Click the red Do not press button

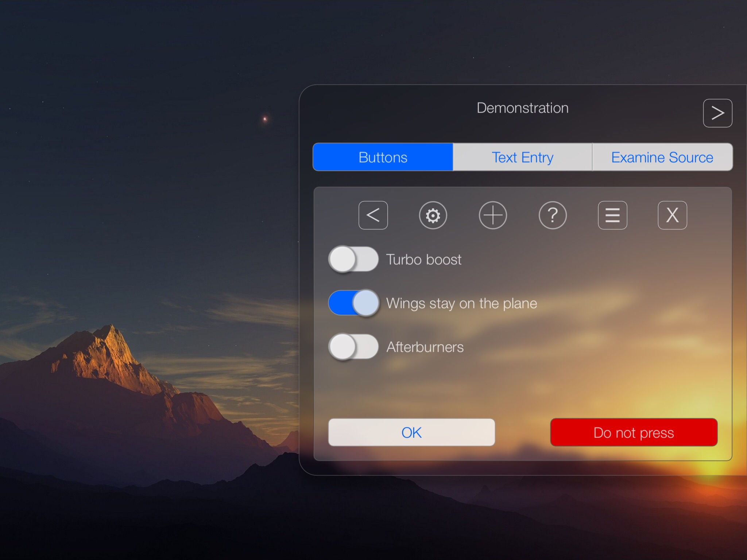click(x=634, y=432)
